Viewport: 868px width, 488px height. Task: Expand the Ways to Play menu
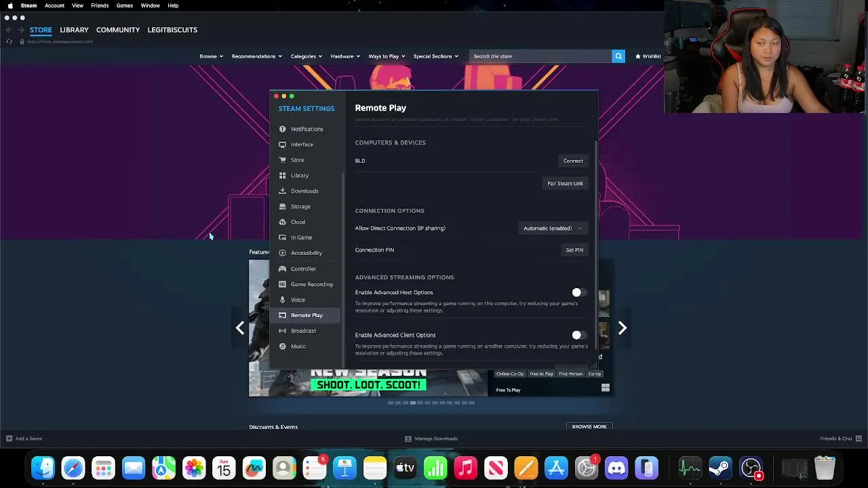[387, 56]
